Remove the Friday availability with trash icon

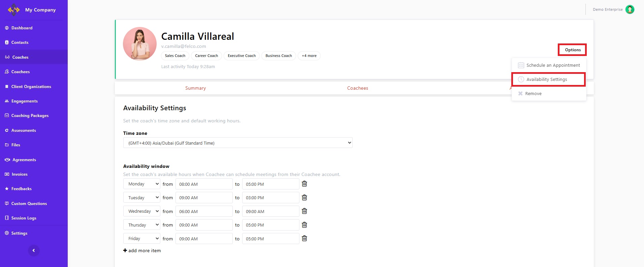[x=304, y=238]
